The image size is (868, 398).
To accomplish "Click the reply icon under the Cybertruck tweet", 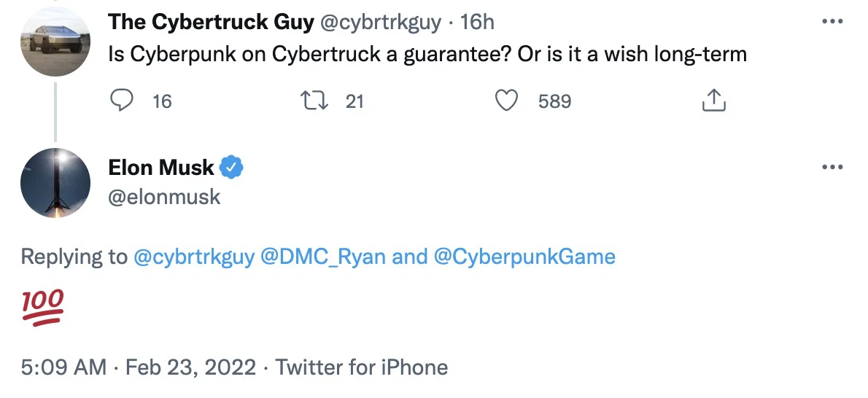I will (x=120, y=101).
